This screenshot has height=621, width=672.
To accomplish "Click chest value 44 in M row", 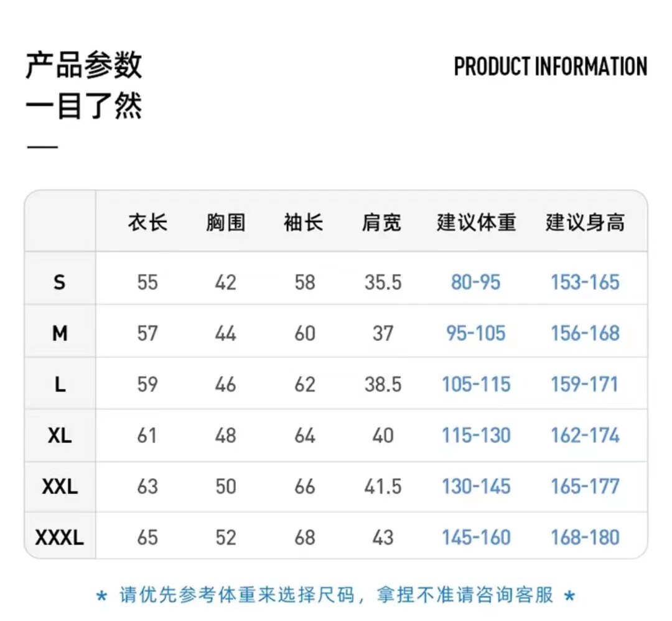I will [x=225, y=334].
